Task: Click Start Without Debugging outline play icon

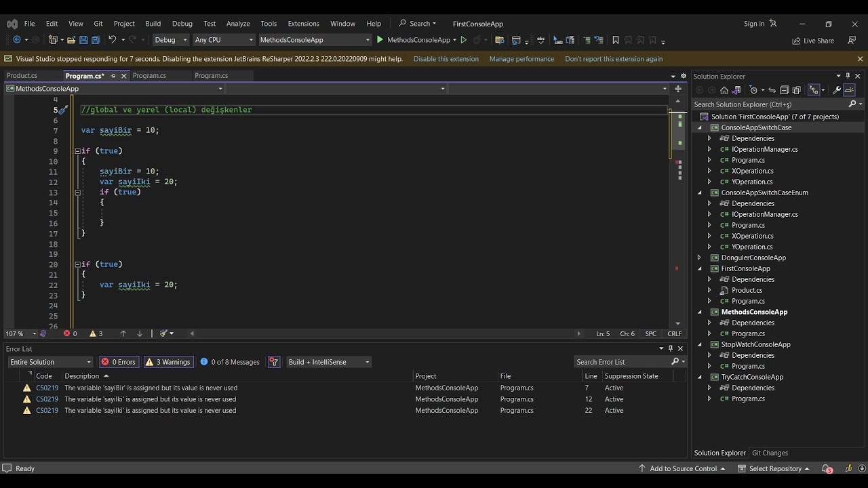Action: pos(464,40)
